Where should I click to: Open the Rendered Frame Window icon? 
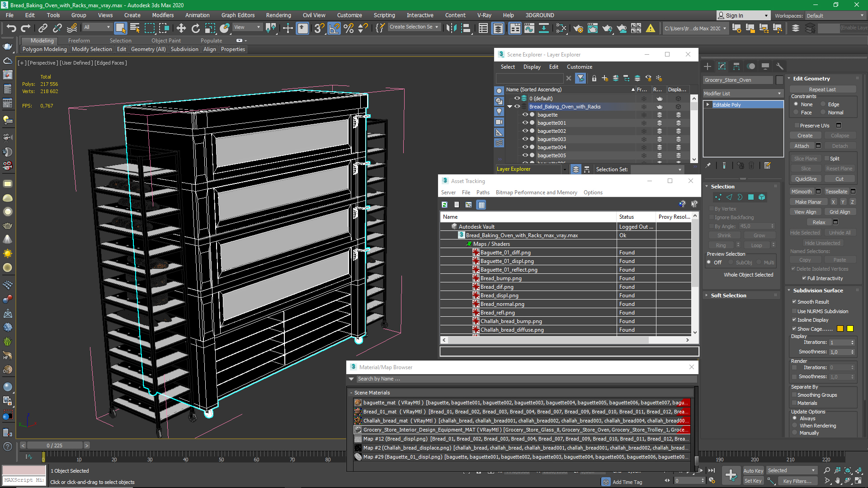click(x=593, y=28)
